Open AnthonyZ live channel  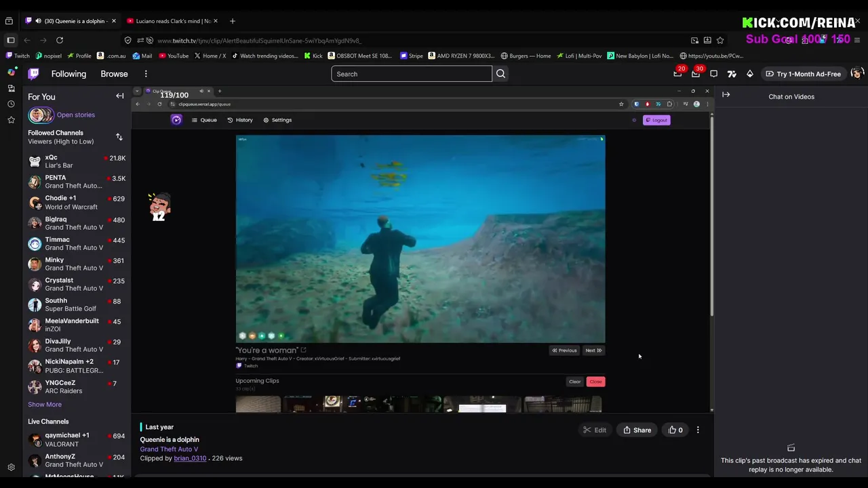77,460
